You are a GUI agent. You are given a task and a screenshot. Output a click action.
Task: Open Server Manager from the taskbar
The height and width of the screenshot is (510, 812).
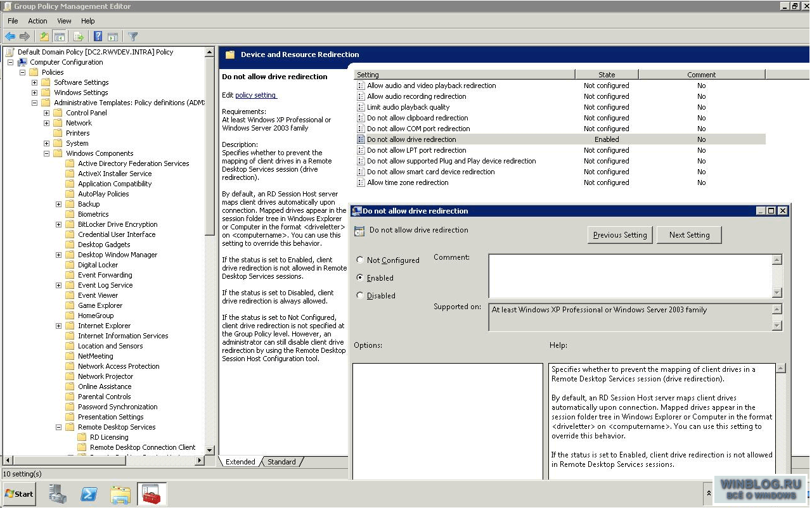click(x=58, y=494)
